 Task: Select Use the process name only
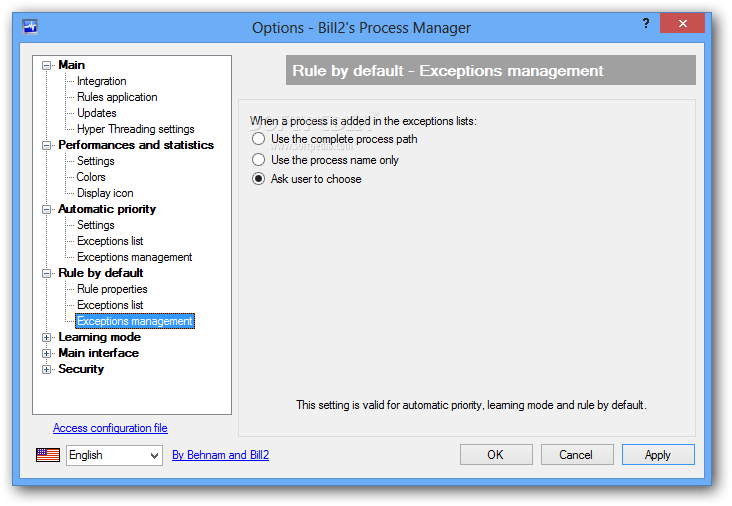258,160
